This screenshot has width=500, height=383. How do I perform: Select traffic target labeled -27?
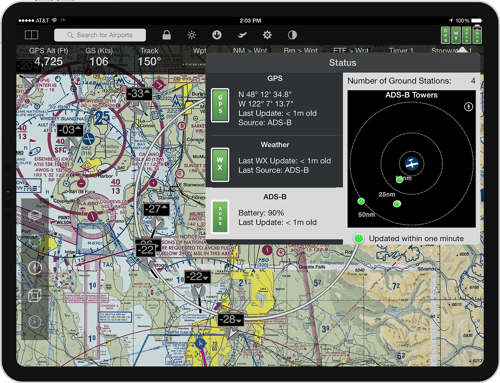[x=156, y=209]
